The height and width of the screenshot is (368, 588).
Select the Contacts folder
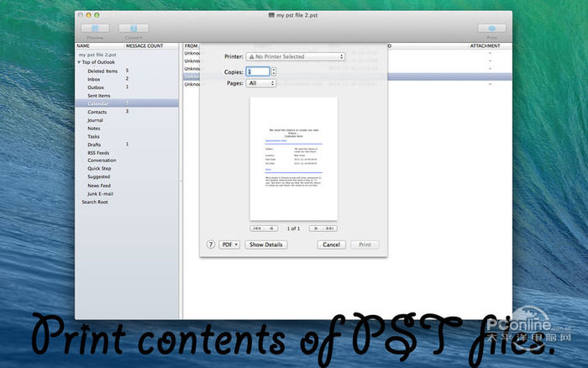(97, 112)
